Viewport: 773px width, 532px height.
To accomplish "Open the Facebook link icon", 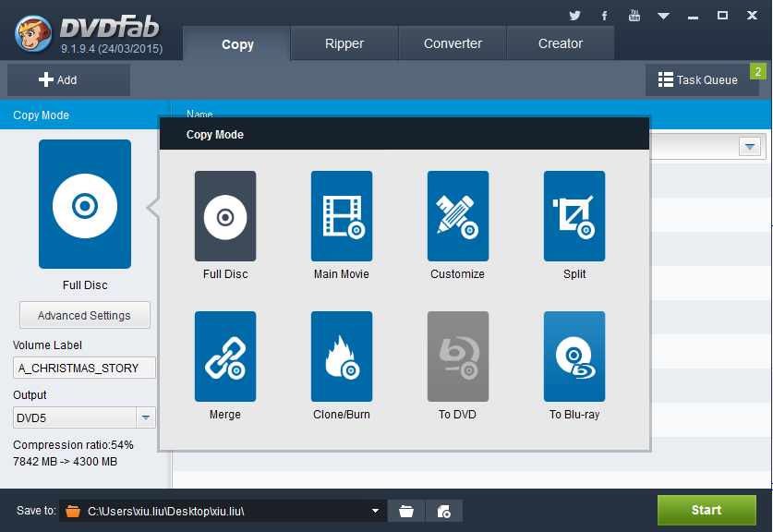I will pyautogui.click(x=604, y=16).
